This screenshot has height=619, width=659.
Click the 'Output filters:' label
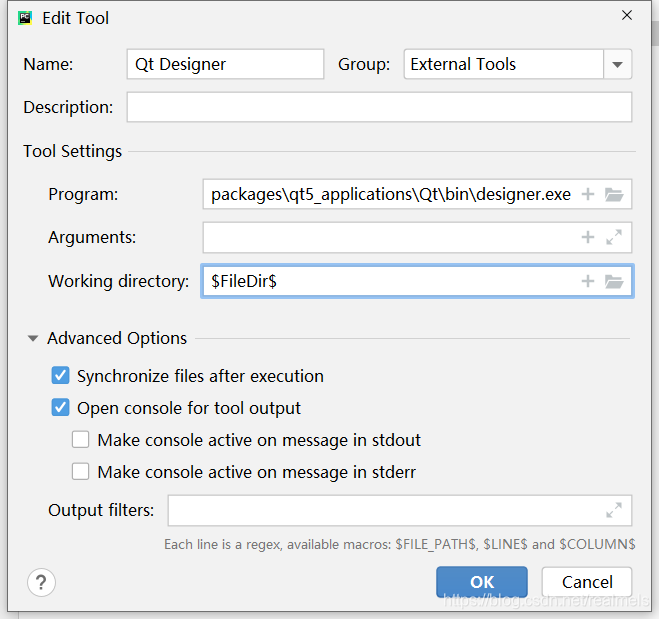coord(101,510)
